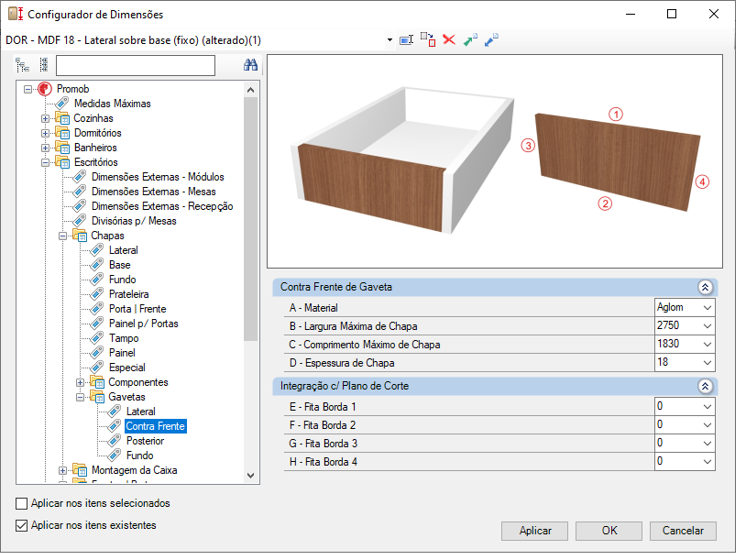Collapse the Integração c/ Plano de Corte section

705,386
